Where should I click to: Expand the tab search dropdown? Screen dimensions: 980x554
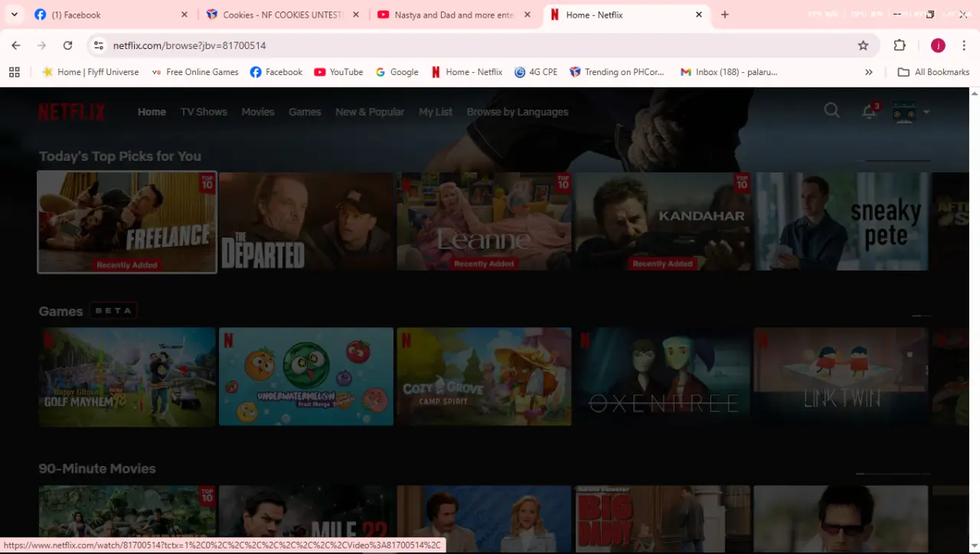click(14, 15)
